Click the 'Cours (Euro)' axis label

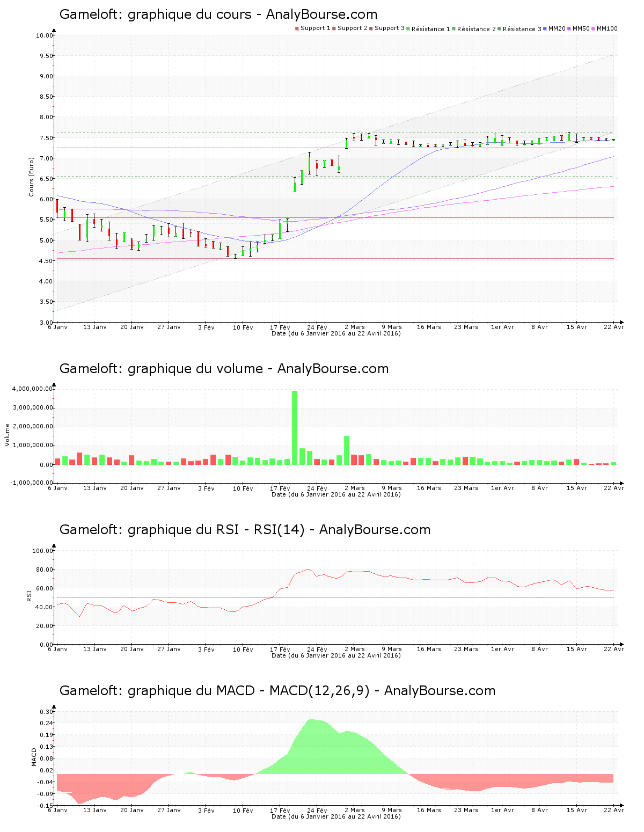(x=31, y=177)
